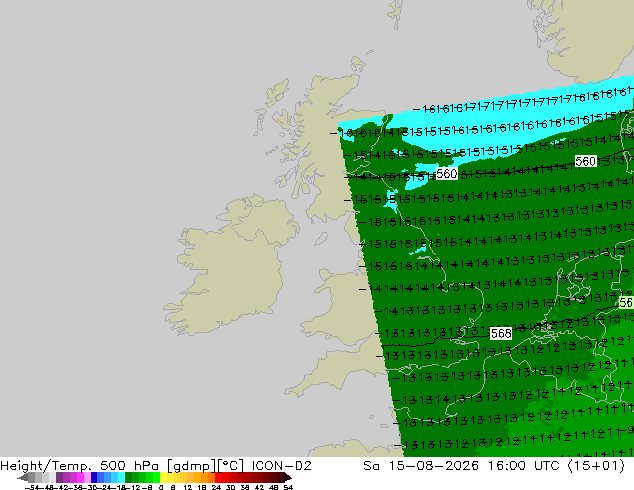The height and width of the screenshot is (490, 634).
Task: Pick the magenta swatch in the legend
Action: tap(80, 477)
